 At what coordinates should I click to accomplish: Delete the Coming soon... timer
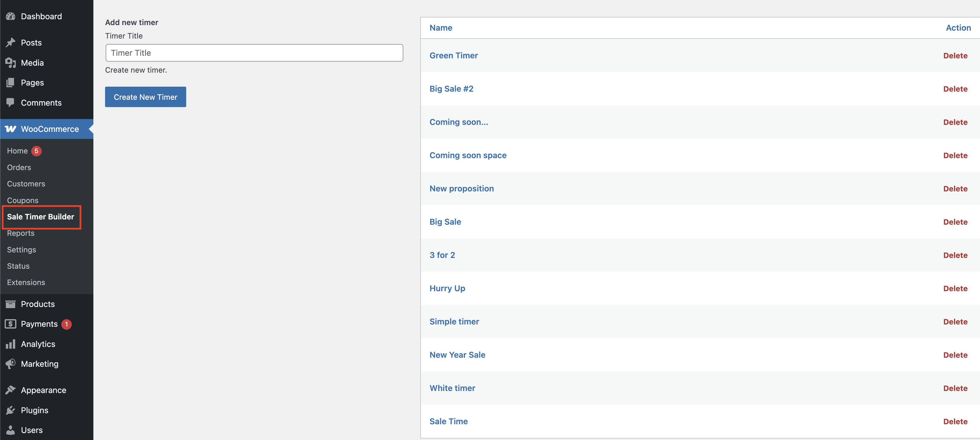[955, 122]
